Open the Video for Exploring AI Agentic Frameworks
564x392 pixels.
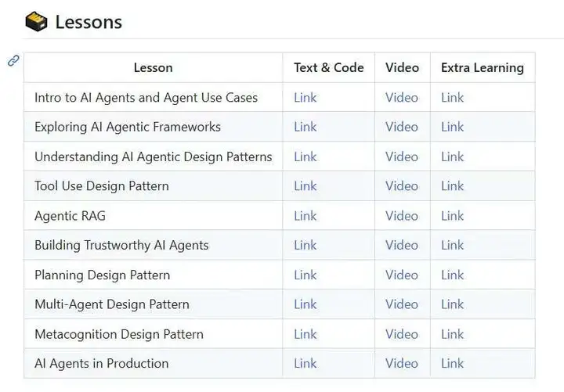point(402,127)
